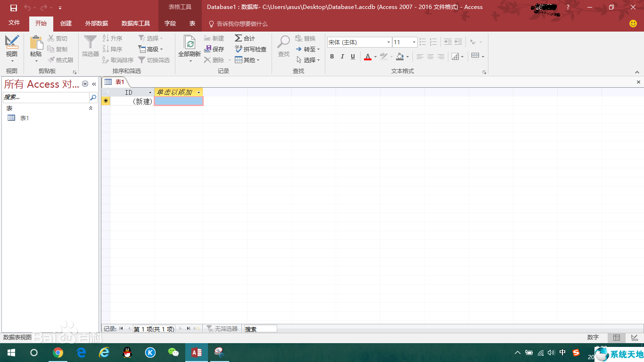Switch to the 数据库工具 ribbon tab
The height and width of the screenshot is (362, 644).
[136, 23]
